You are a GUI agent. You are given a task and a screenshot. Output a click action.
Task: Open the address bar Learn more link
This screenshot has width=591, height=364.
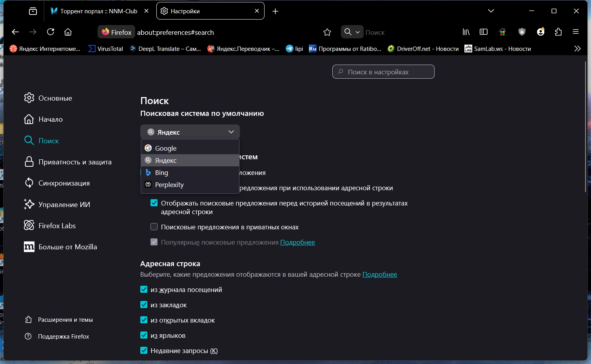point(379,274)
